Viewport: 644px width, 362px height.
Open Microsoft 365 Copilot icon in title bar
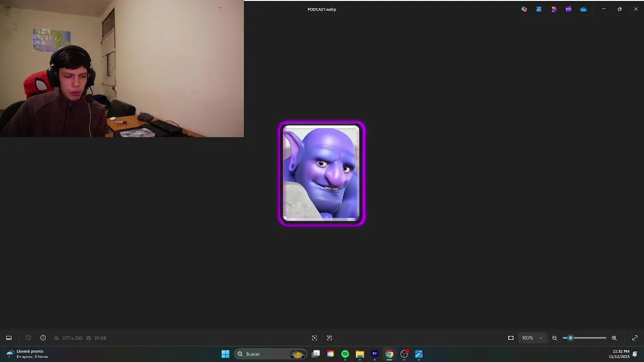pos(524,9)
